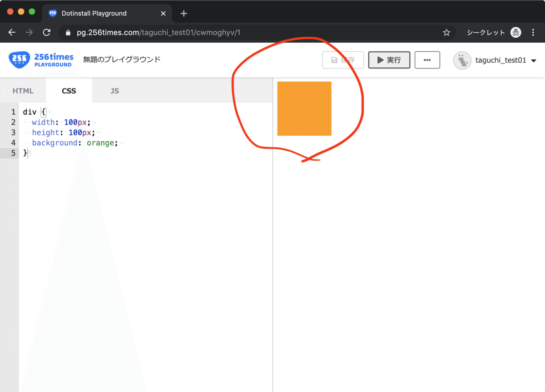
Task: Open a new browser tab
Action: (x=183, y=14)
